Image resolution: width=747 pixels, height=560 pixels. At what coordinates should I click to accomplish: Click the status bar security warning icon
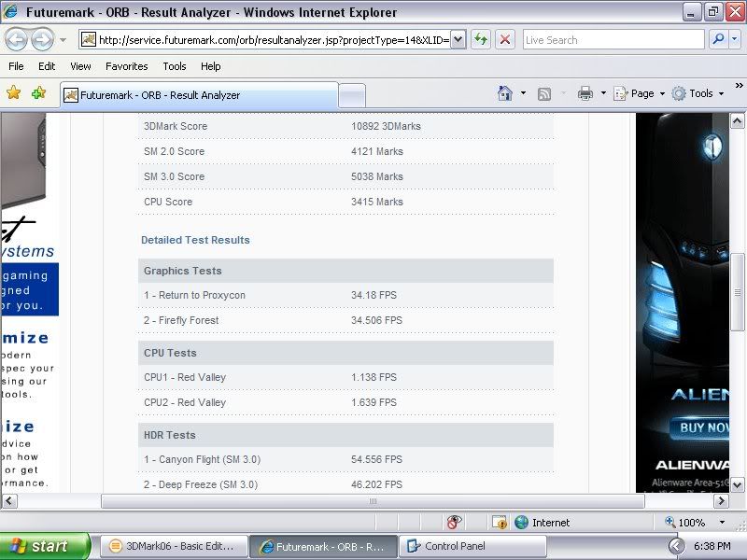point(500,523)
